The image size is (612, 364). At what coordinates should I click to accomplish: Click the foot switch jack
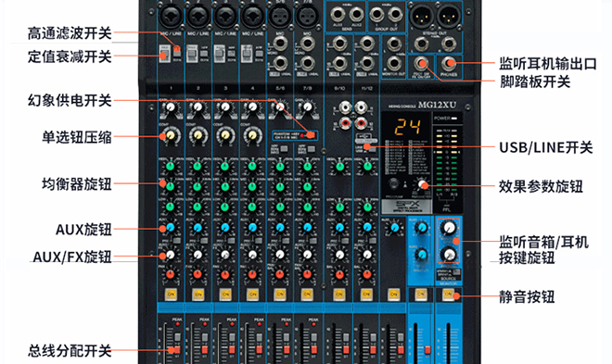tap(420, 63)
